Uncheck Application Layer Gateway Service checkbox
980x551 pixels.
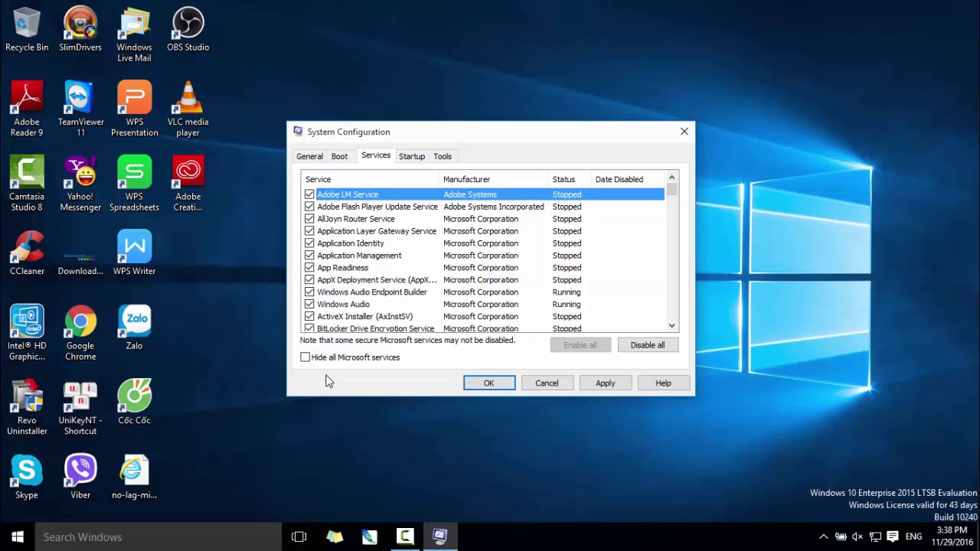tap(309, 231)
